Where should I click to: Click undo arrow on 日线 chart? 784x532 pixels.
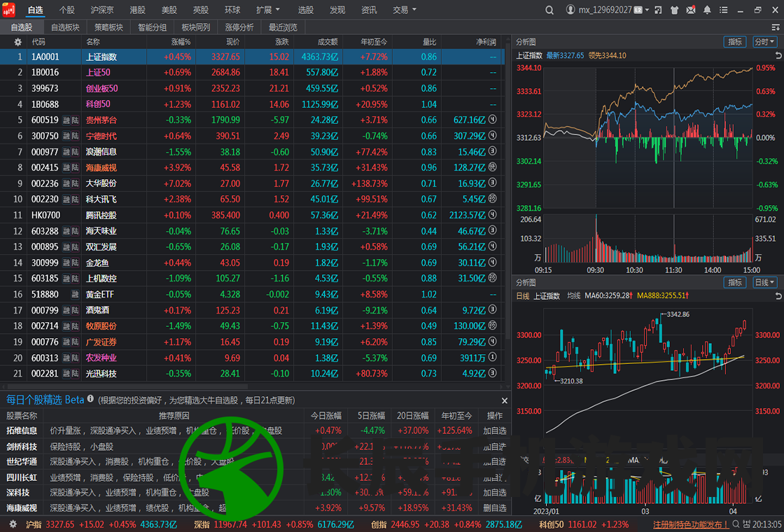[778, 296]
